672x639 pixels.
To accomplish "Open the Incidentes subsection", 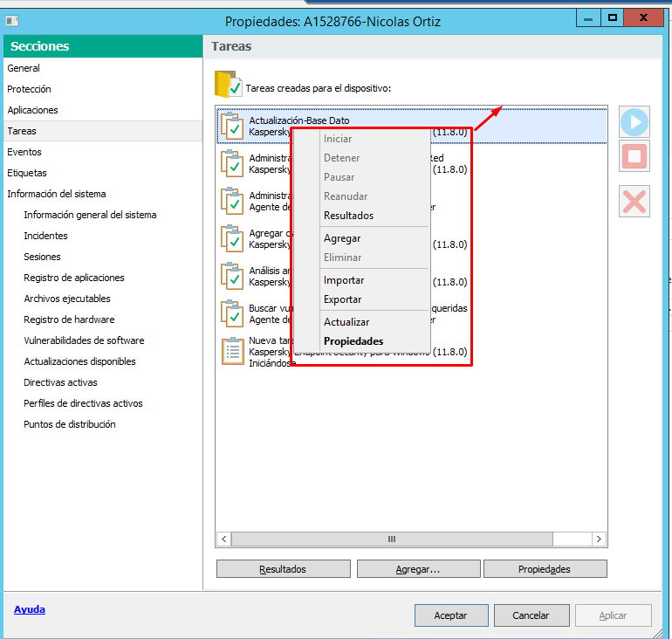I will (x=45, y=237).
